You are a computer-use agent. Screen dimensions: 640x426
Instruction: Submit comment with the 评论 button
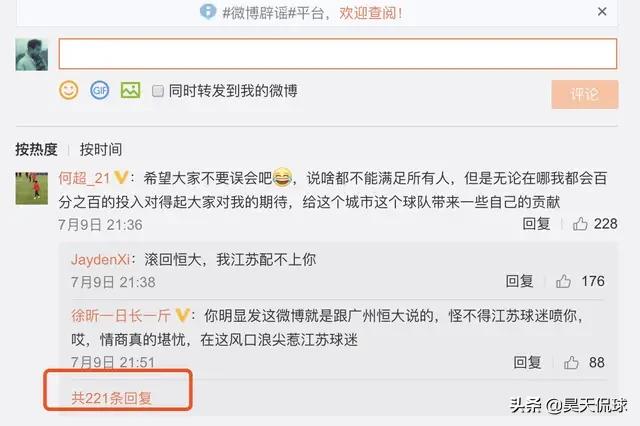[585, 95]
